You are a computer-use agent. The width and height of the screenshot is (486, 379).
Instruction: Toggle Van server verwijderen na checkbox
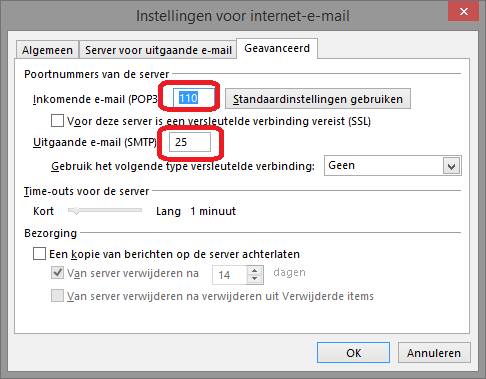[57, 273]
